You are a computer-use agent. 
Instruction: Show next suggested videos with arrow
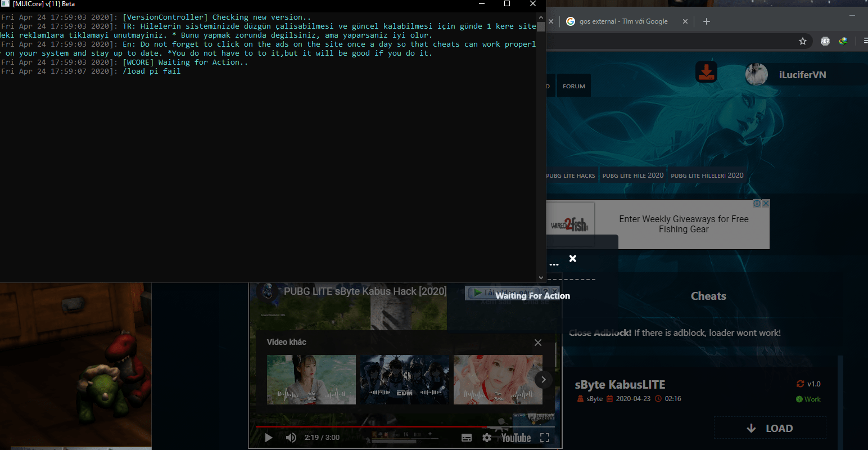click(x=543, y=380)
